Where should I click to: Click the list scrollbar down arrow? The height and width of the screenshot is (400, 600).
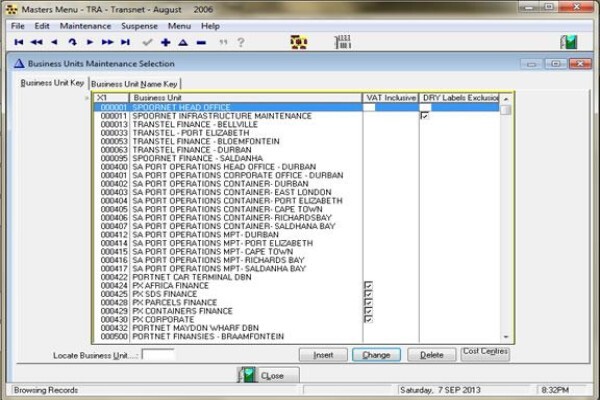click(506, 337)
